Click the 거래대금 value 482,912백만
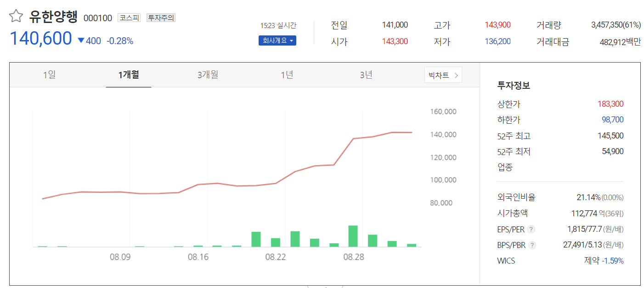Screen dimensions: 644x288 (620, 42)
